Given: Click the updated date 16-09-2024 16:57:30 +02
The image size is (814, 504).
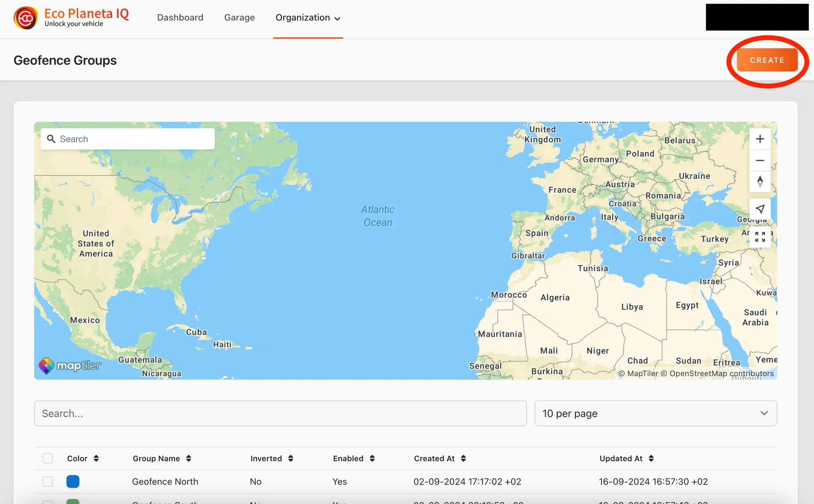Looking at the screenshot, I should [653, 482].
